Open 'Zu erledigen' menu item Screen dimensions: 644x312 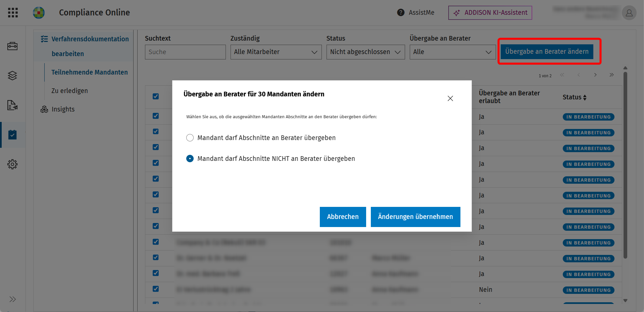coord(69,91)
